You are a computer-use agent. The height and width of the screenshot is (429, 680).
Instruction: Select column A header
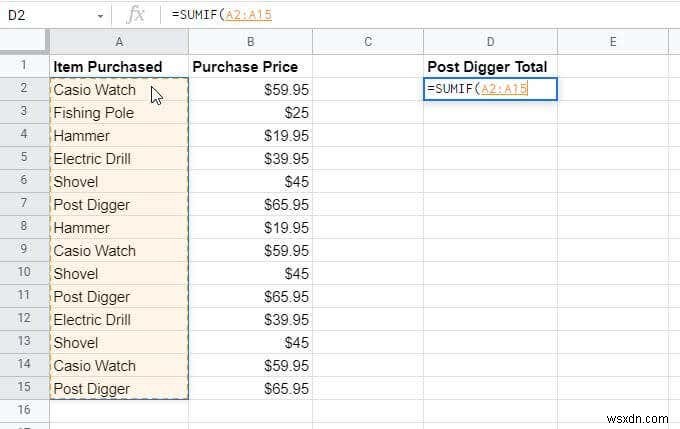pos(119,41)
